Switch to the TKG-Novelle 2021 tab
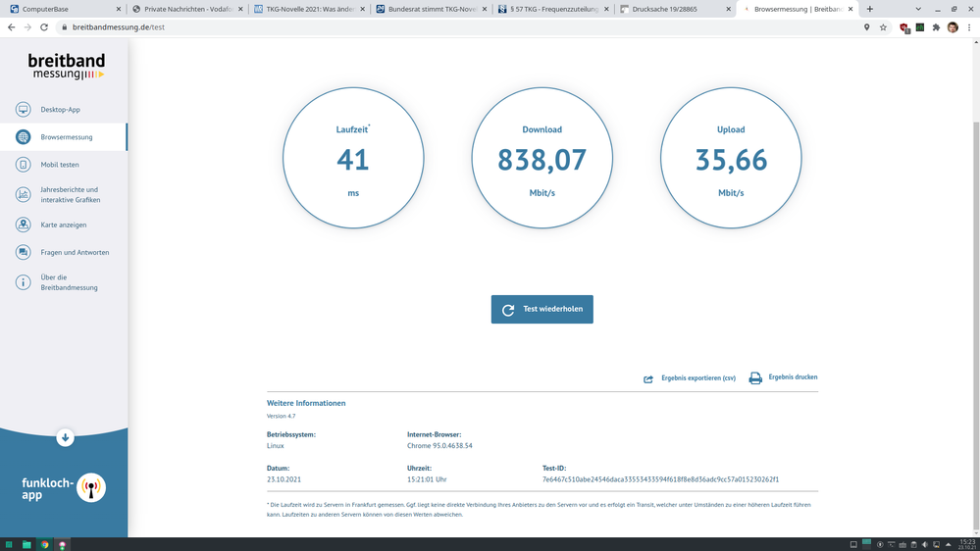The image size is (980, 551). 309,10
